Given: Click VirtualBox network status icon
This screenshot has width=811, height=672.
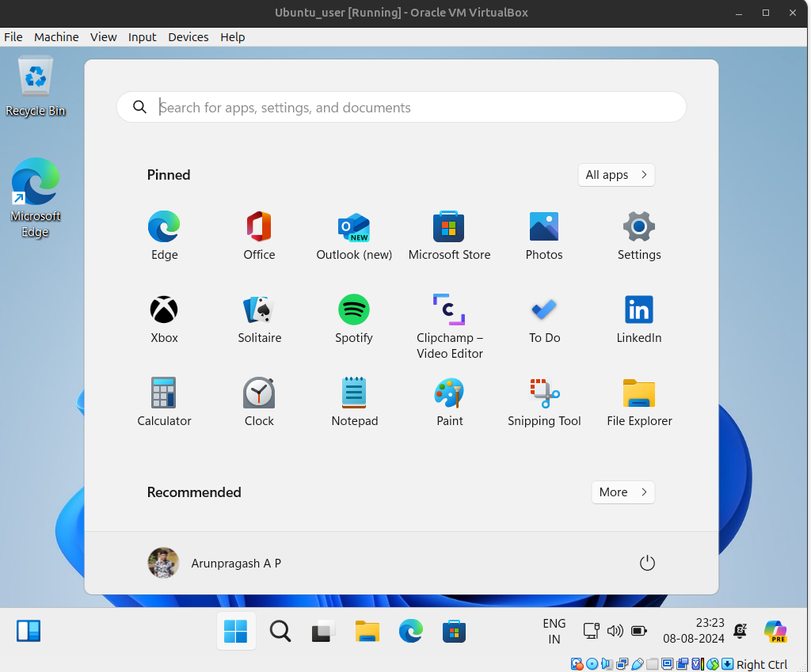Looking at the screenshot, I should pos(623,664).
